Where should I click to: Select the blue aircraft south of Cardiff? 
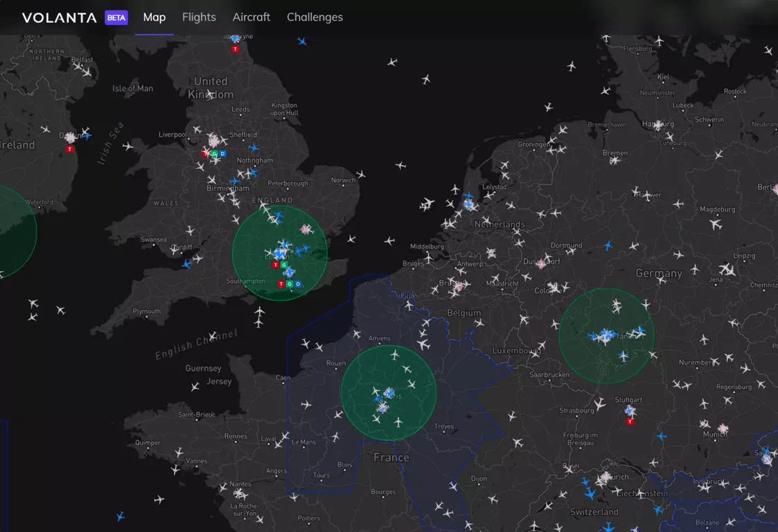pos(187,263)
